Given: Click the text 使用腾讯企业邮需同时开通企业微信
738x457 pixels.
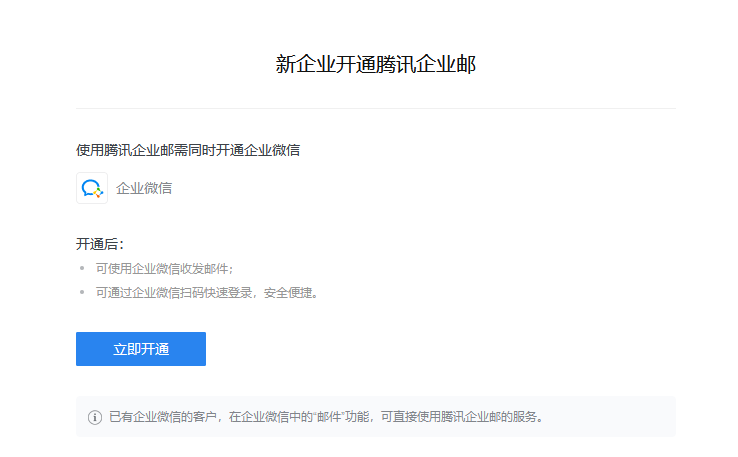Looking at the screenshot, I should coord(188,150).
